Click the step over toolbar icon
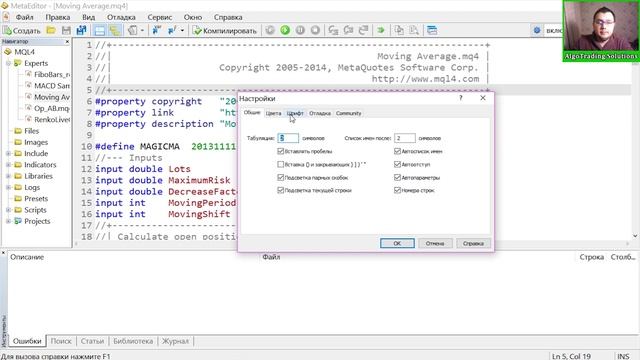Screen dimensions: 640x360 click(x=348, y=30)
